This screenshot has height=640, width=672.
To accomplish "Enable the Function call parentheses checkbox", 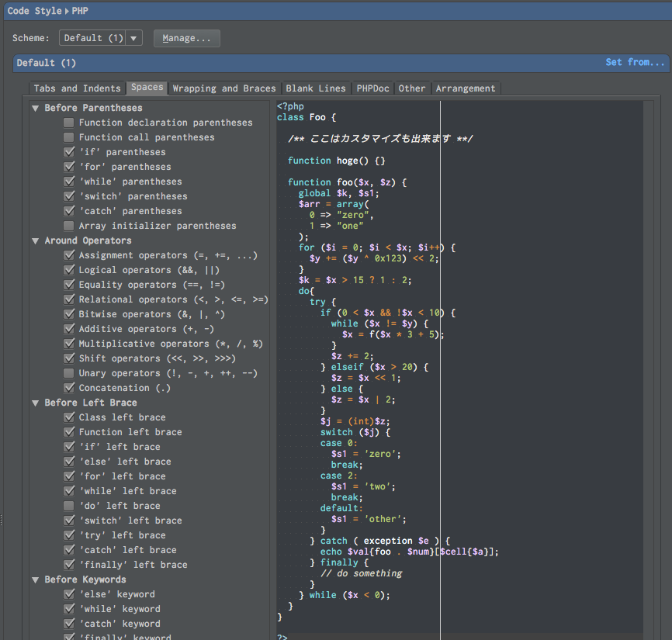I will tap(68, 137).
